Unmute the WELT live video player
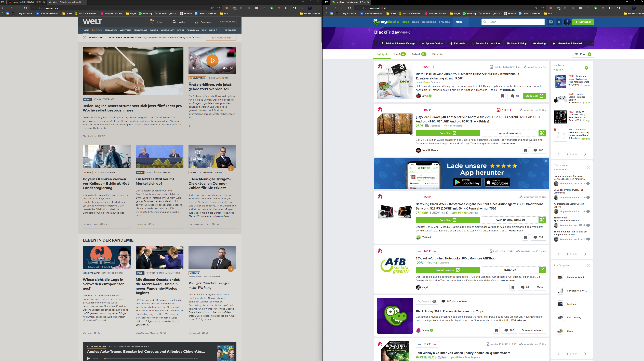 225,68
